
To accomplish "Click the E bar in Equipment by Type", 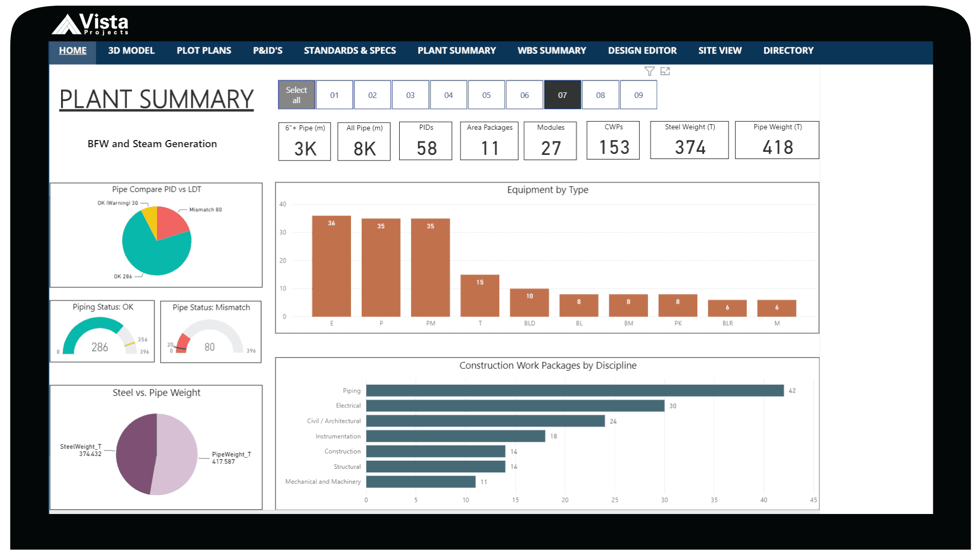I will (331, 267).
